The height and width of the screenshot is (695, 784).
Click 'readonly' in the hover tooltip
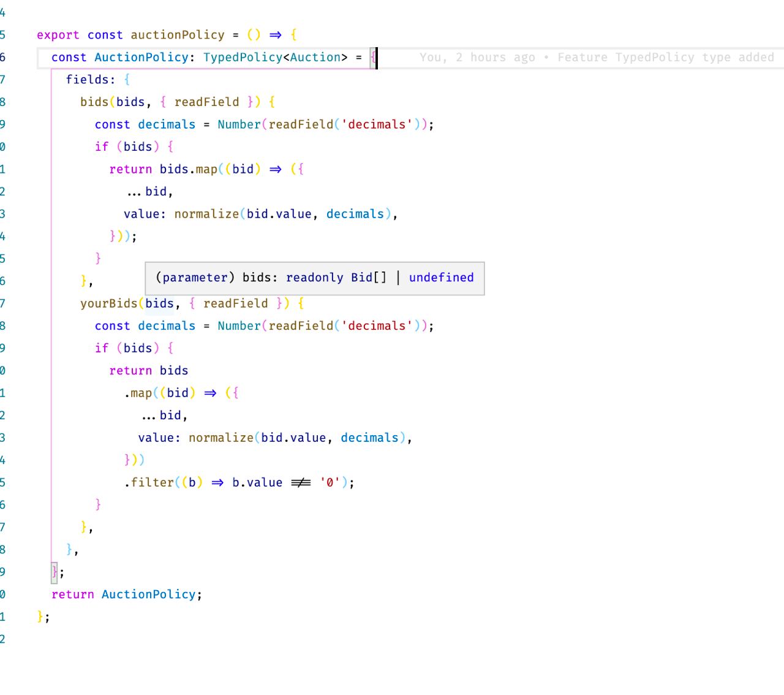click(x=315, y=278)
